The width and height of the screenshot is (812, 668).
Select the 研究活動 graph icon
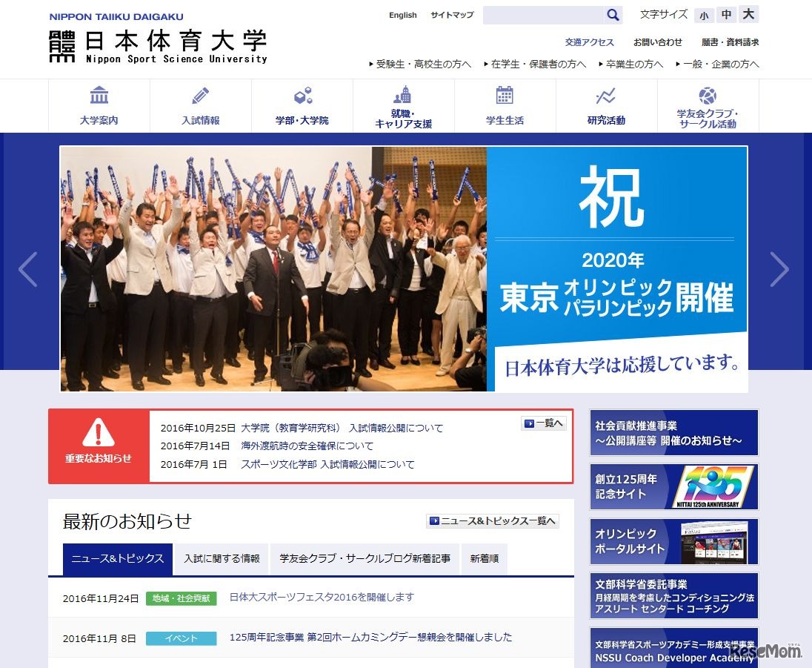click(x=606, y=96)
